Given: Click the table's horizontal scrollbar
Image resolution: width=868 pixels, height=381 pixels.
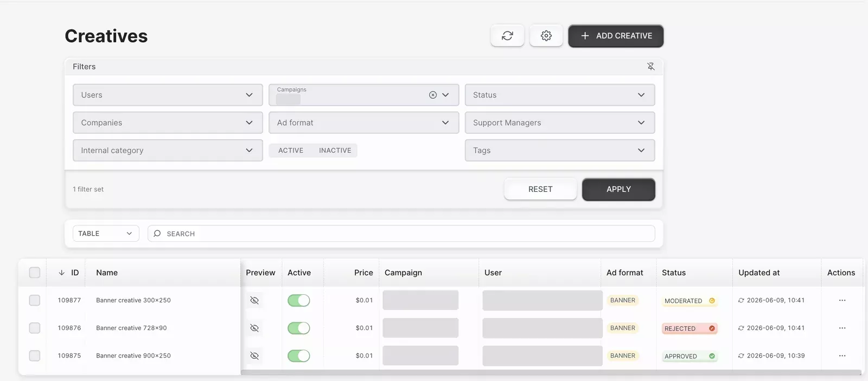Looking at the screenshot, I should click(551, 372).
